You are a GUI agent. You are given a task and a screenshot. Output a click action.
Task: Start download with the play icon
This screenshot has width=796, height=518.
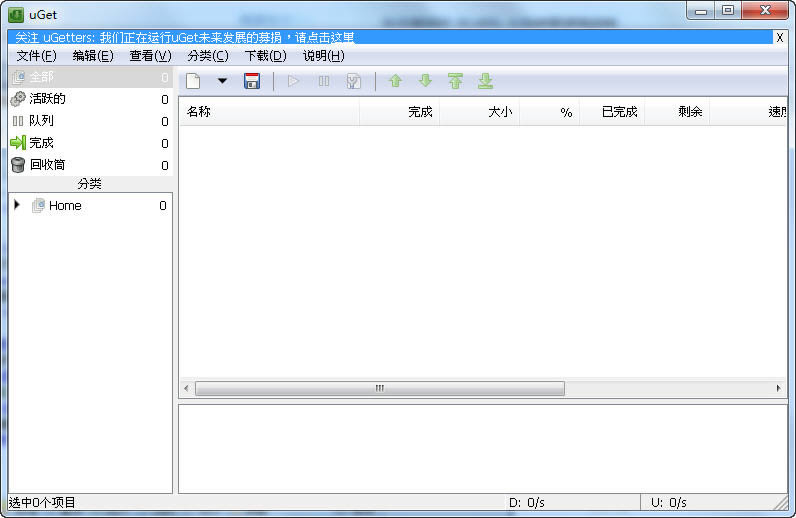pos(293,81)
